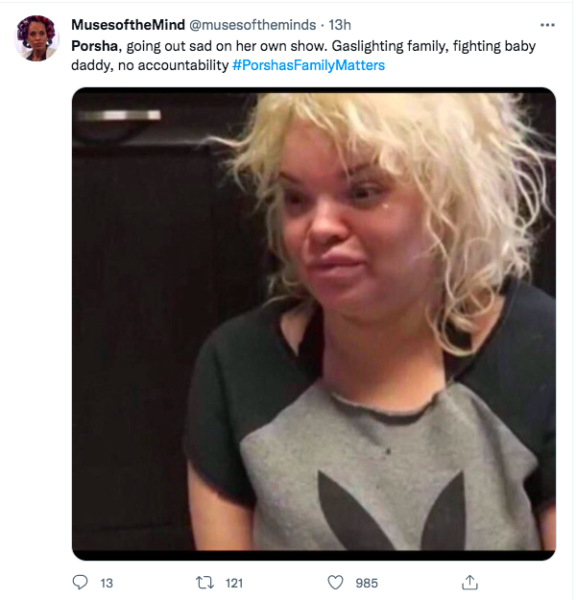Click the text 'Gaslighting family, fighting baby'
This screenshot has height=600, width=576.
(x=434, y=46)
